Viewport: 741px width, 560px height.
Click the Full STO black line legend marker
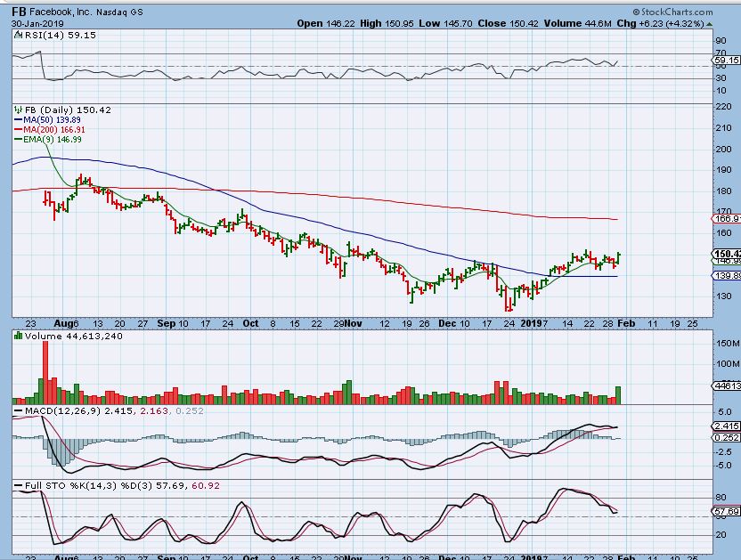point(18,486)
